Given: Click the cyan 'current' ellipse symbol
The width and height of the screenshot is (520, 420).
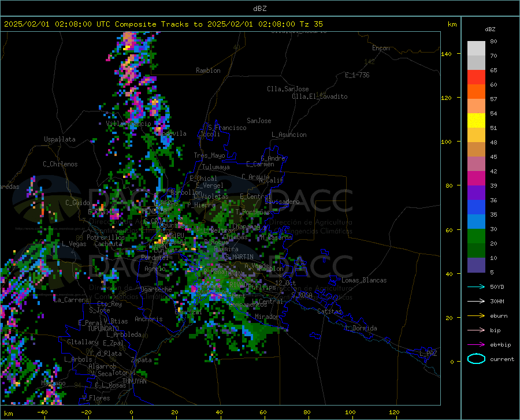Looking at the screenshot, I should (x=476, y=359).
